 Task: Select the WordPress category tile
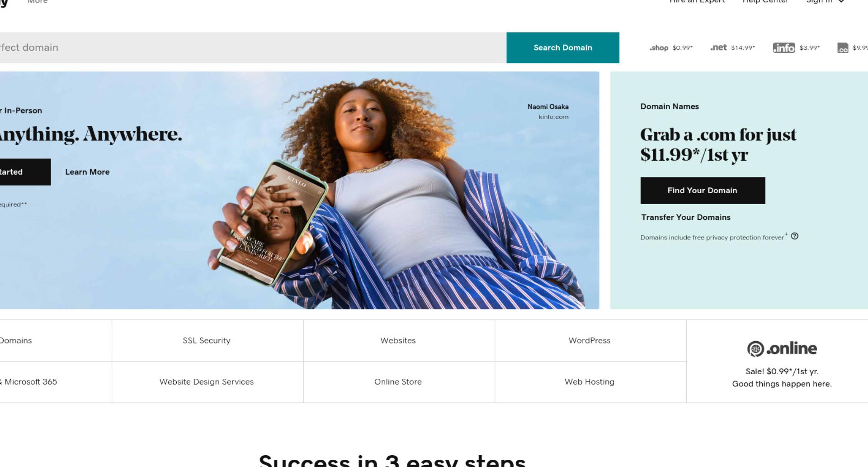(590, 341)
